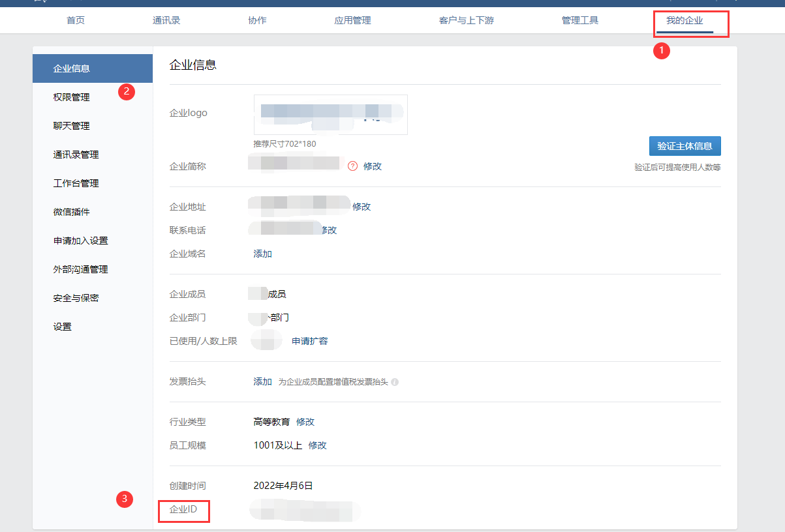This screenshot has height=532, width=785.
Task: Click 添加 next to 企业域名
Action: tap(263, 254)
